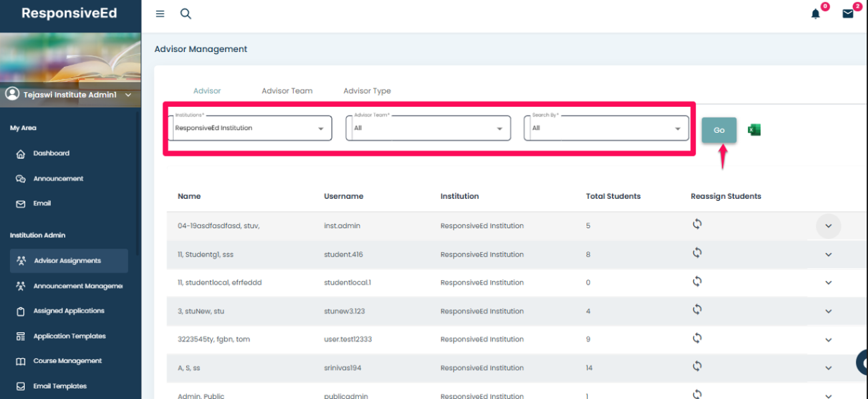Screen dimensions: 868x399
Task: Open the notifications bell icon
Action: (815, 14)
